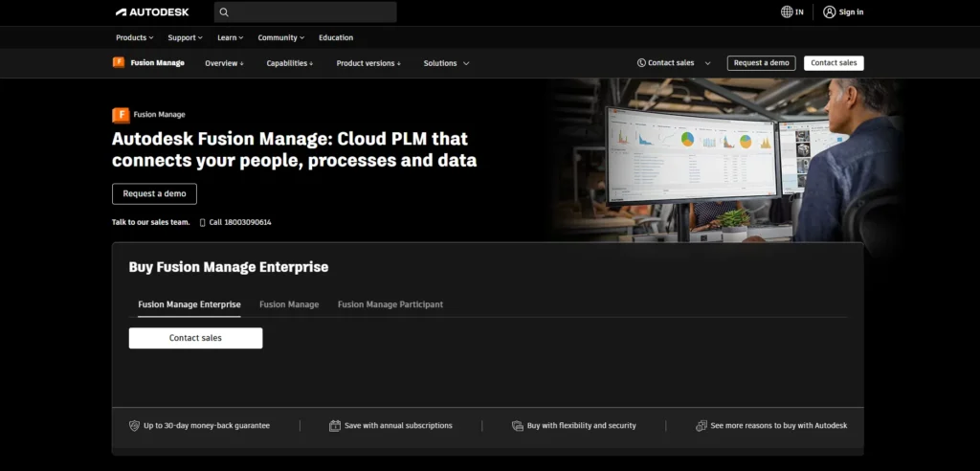The width and height of the screenshot is (980, 471).
Task: Switch to the Fusion Manage Participant tab
Action: pos(390,304)
